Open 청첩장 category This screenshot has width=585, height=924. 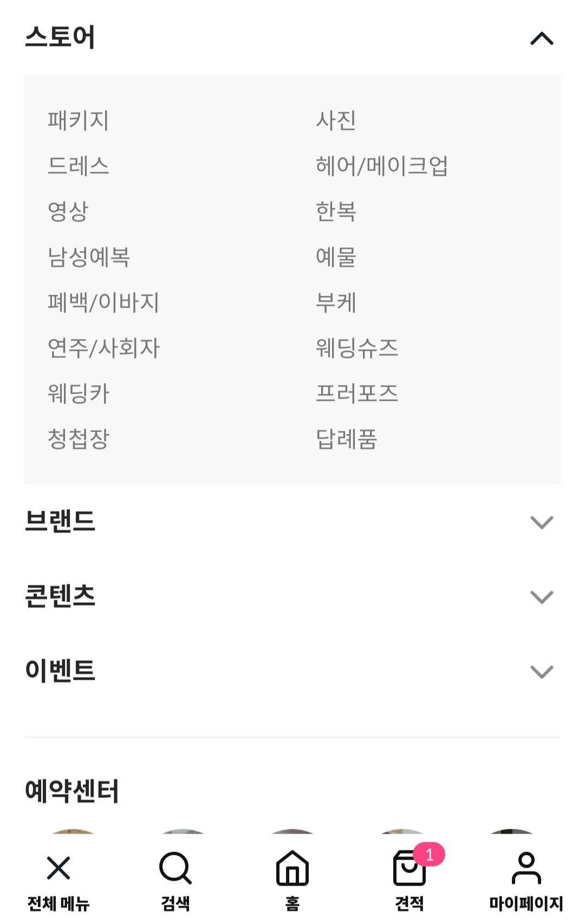click(x=79, y=439)
